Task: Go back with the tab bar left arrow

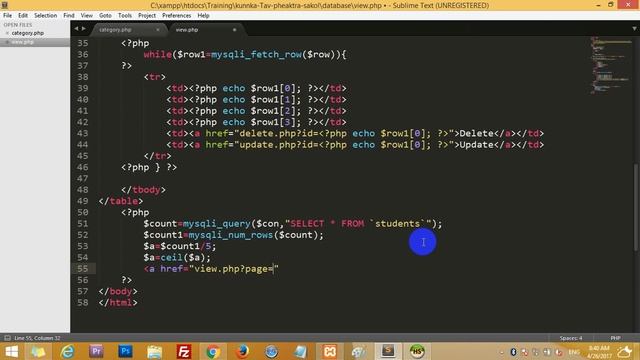Action: point(76,29)
